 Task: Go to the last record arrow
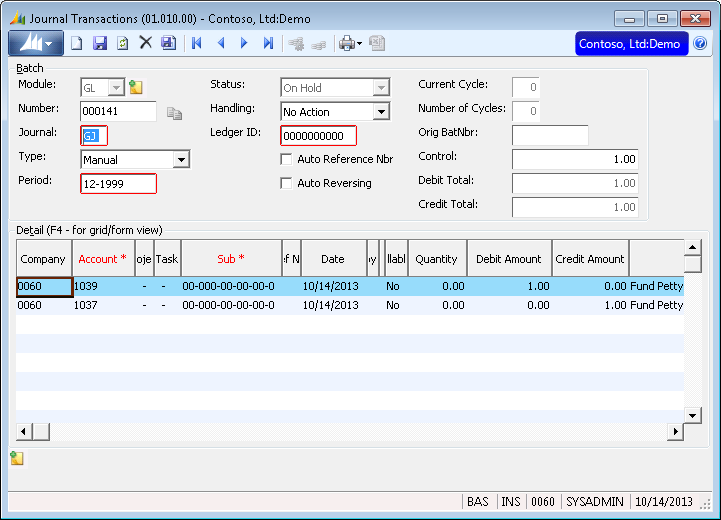click(x=268, y=43)
